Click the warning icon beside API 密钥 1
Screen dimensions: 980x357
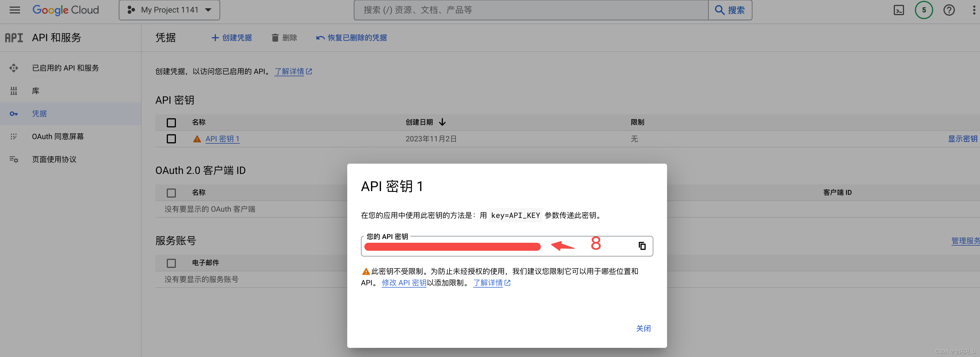click(x=197, y=139)
